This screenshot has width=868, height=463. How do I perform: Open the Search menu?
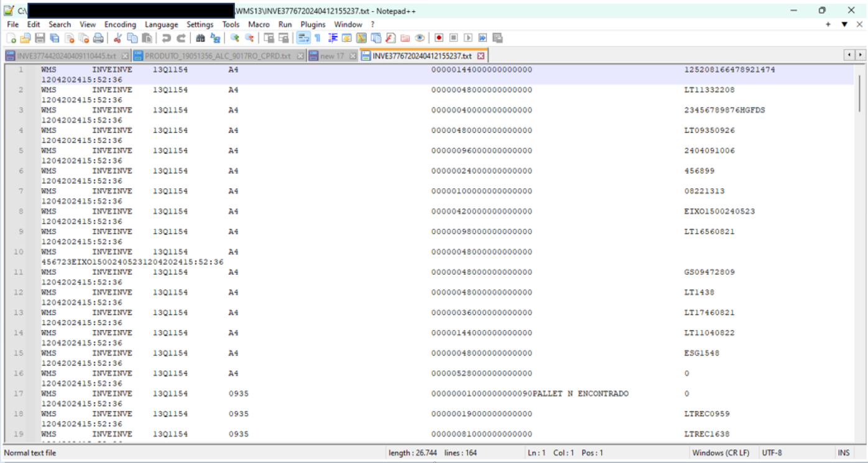60,24
